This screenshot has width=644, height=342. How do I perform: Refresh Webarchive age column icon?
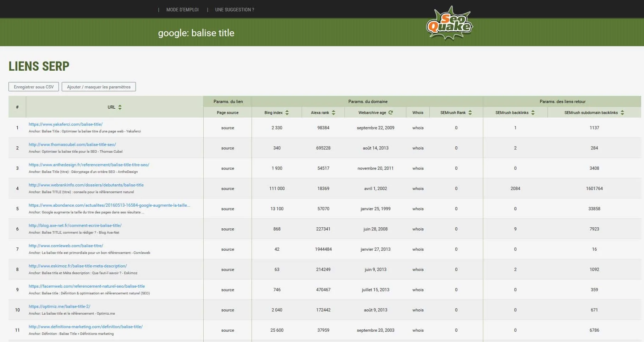[391, 113]
